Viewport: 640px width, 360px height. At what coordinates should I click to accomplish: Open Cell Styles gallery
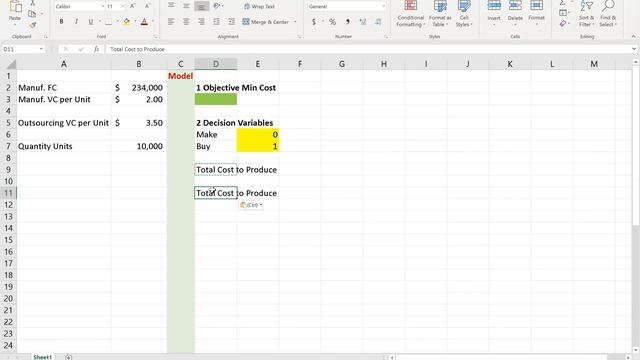[x=464, y=13]
